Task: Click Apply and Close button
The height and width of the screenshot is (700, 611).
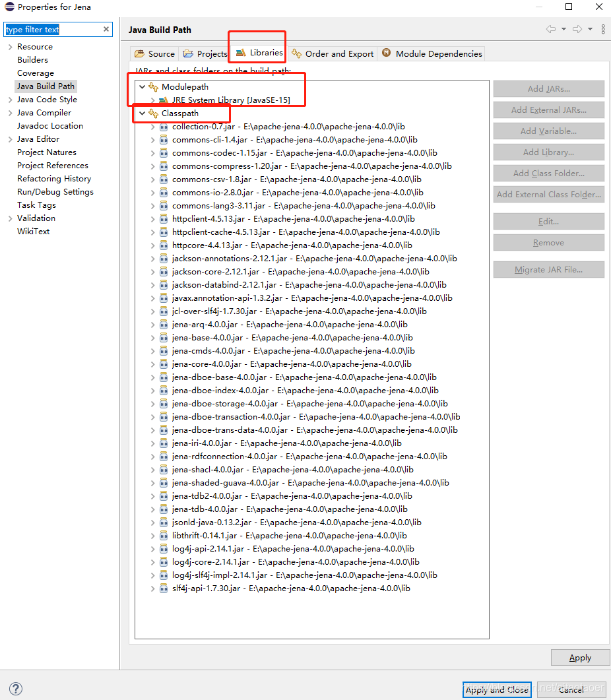Action: point(497,689)
